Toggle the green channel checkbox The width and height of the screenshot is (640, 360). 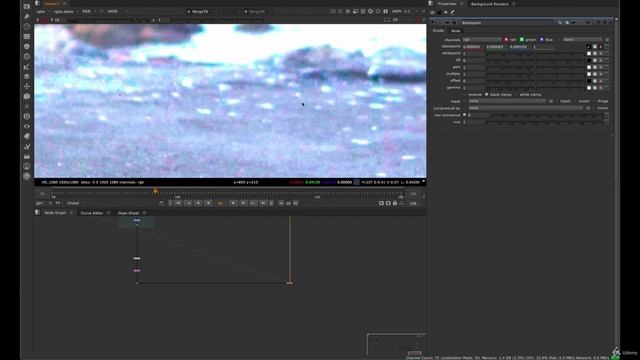pos(522,40)
